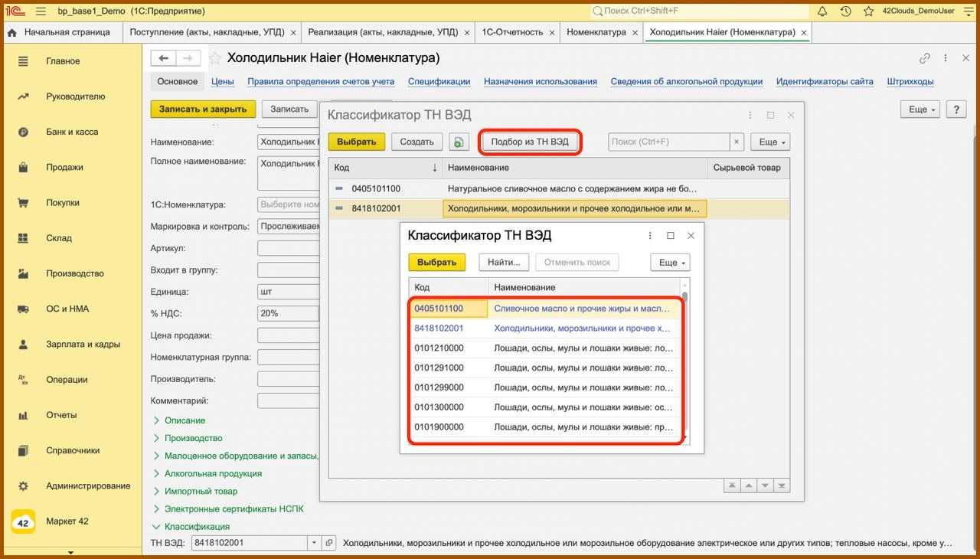Go forward with the right arrow button
980x559 pixels.
pyautogui.click(x=188, y=58)
